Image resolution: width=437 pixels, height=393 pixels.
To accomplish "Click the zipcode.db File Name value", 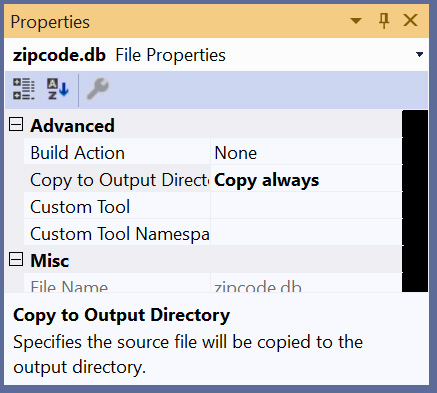I will point(258,286).
